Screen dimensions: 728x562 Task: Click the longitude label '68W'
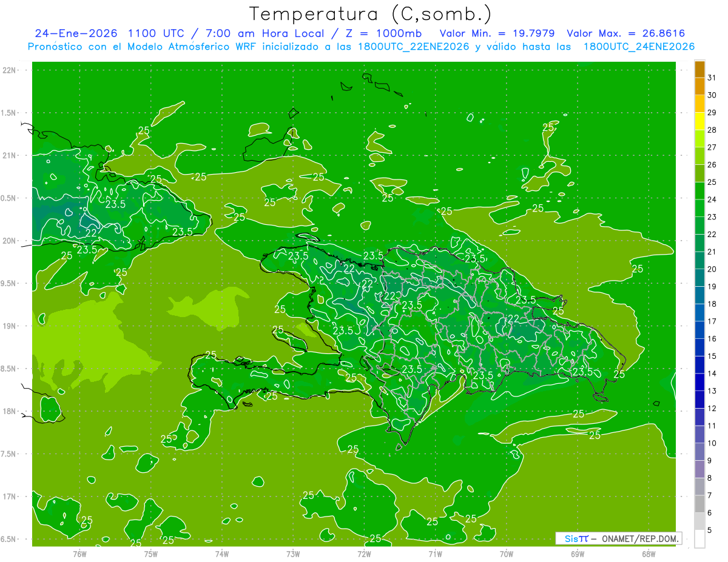(x=649, y=554)
